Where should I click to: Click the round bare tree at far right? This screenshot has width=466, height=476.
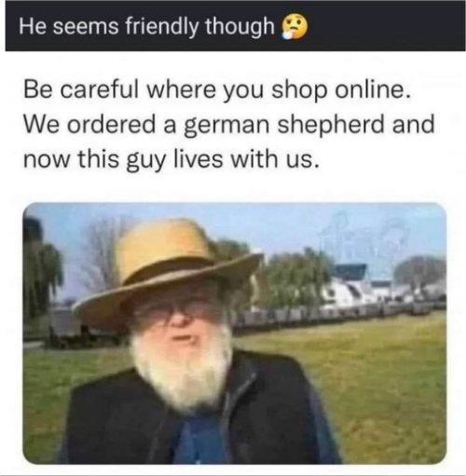point(419,273)
